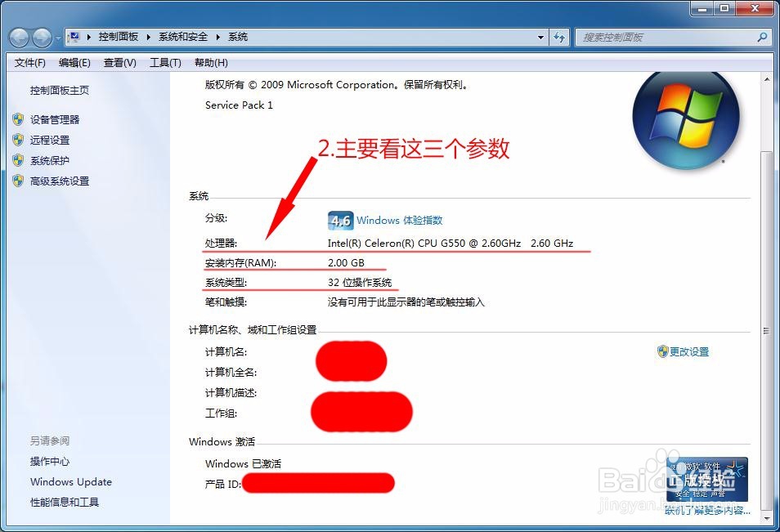Open the 文件(F) menu
Screen dimensions: 780x532
pyautogui.click(x=30, y=63)
